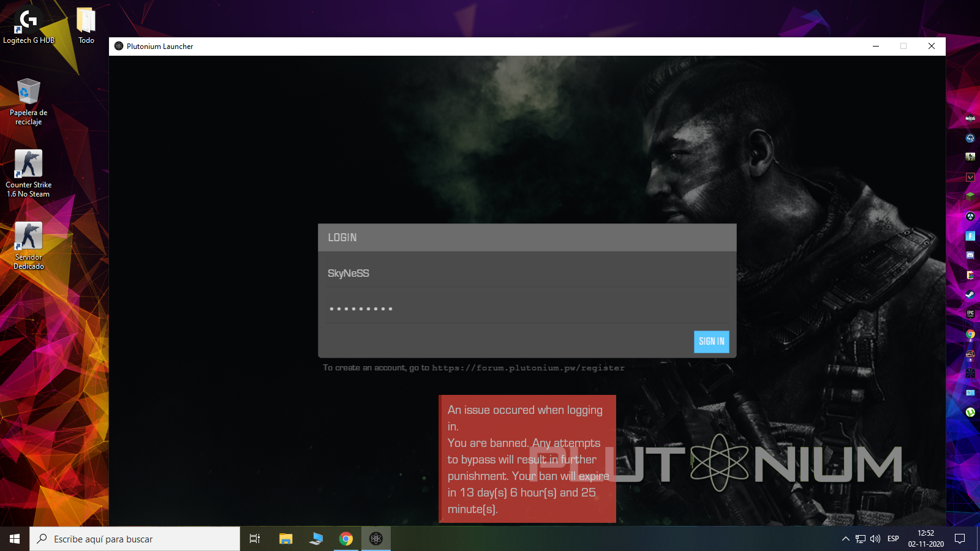The height and width of the screenshot is (551, 980).
Task: Select the Discord desktop icon on right edge
Action: click(x=970, y=255)
